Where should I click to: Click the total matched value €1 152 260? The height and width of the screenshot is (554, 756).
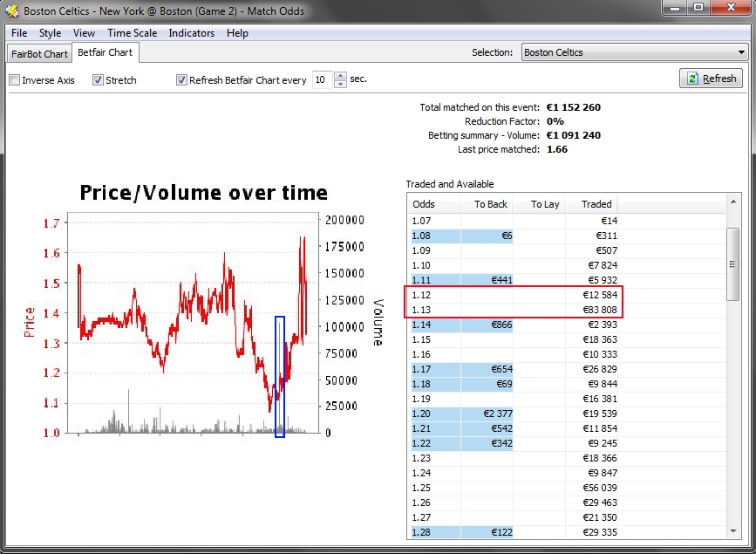[x=573, y=107]
